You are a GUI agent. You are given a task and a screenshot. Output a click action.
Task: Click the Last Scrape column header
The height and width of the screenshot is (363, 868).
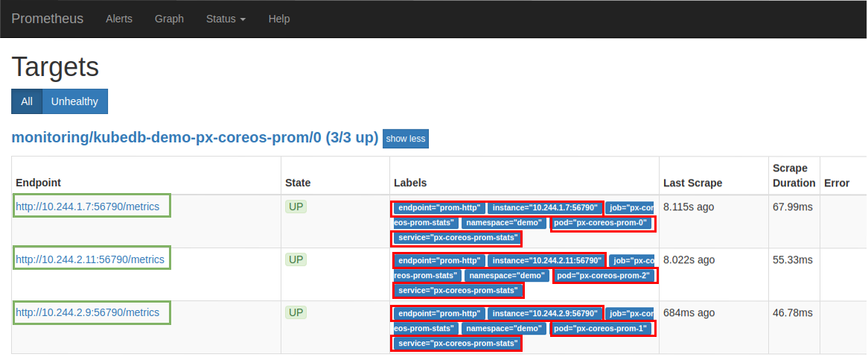tap(692, 183)
